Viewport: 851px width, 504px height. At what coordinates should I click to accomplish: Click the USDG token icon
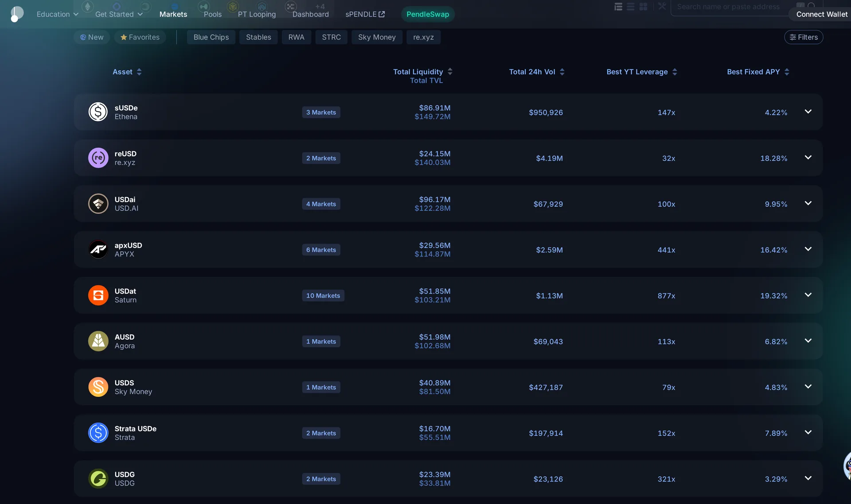pyautogui.click(x=98, y=479)
